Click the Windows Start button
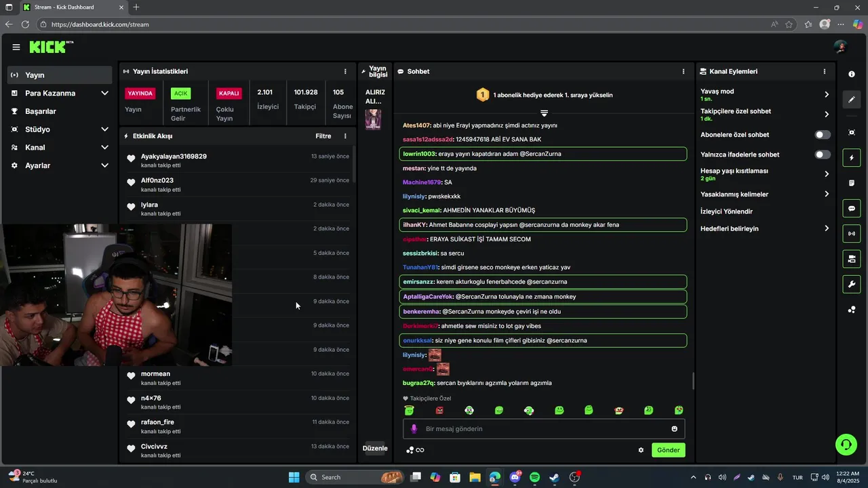Screen dimensions: 868x488 pos(294,477)
